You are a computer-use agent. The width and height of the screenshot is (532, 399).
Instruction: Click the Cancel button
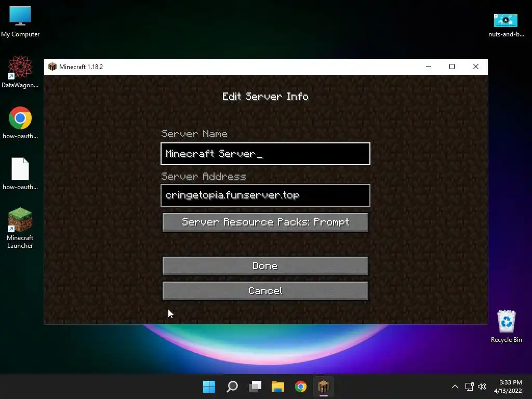[x=265, y=291]
